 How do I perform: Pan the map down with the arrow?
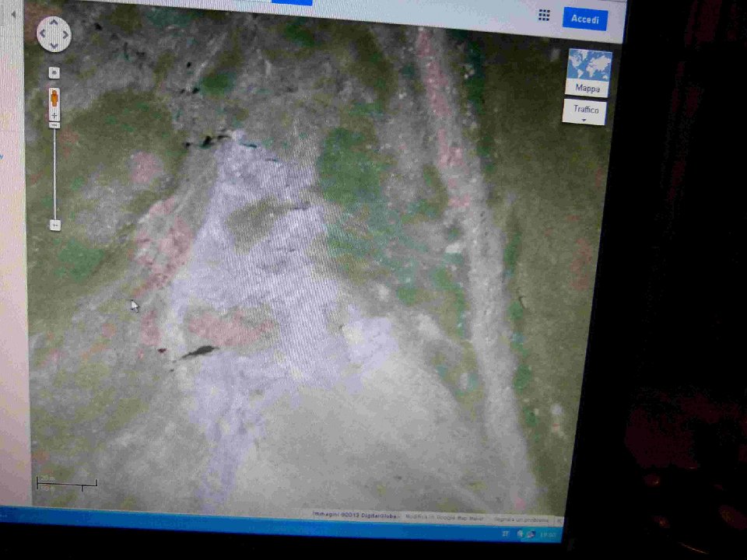coord(54,46)
